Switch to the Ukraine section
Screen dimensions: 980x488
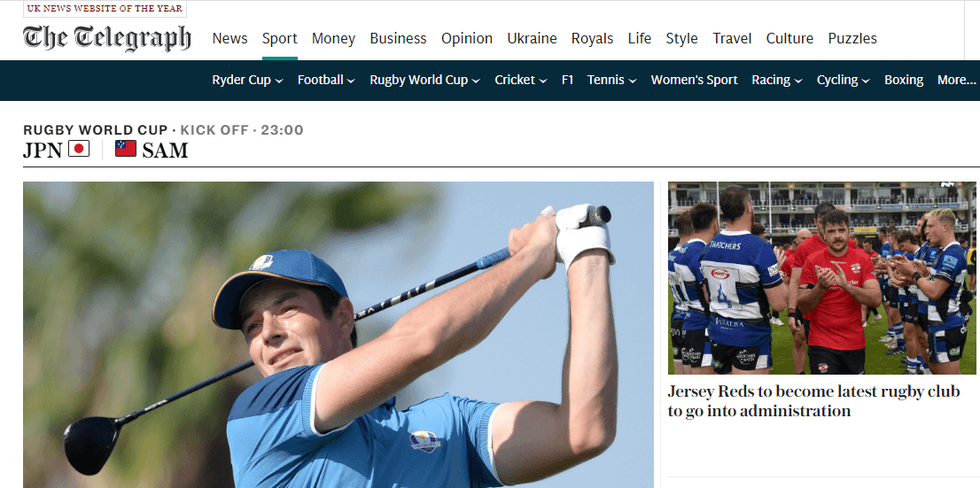click(532, 38)
